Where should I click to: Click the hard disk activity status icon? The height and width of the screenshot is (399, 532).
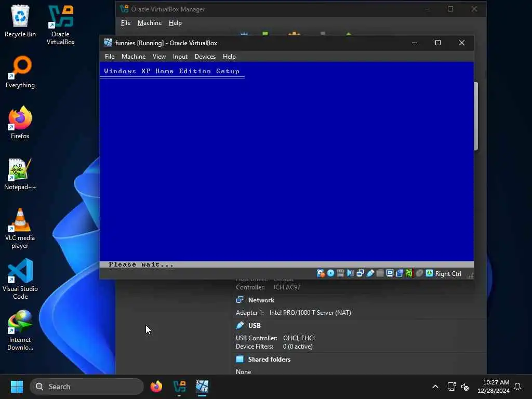321,273
